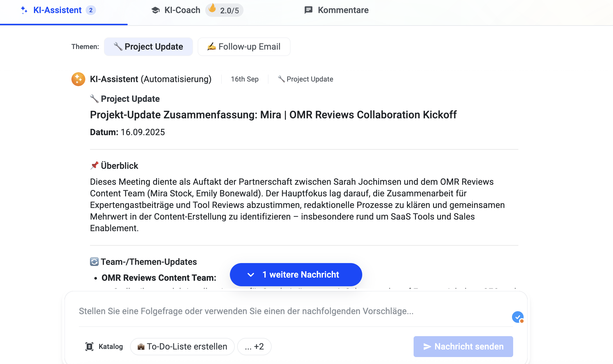Viewport: 613px width, 364px height.
Task: Open the Katalog link
Action: pyautogui.click(x=111, y=346)
